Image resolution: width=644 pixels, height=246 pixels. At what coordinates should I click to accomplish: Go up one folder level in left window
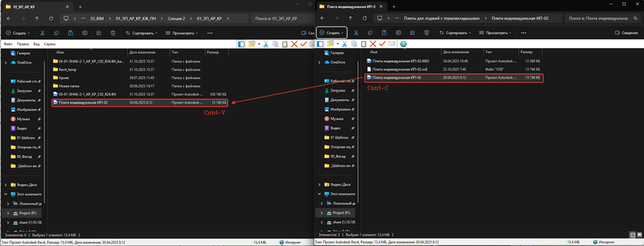tap(37, 19)
